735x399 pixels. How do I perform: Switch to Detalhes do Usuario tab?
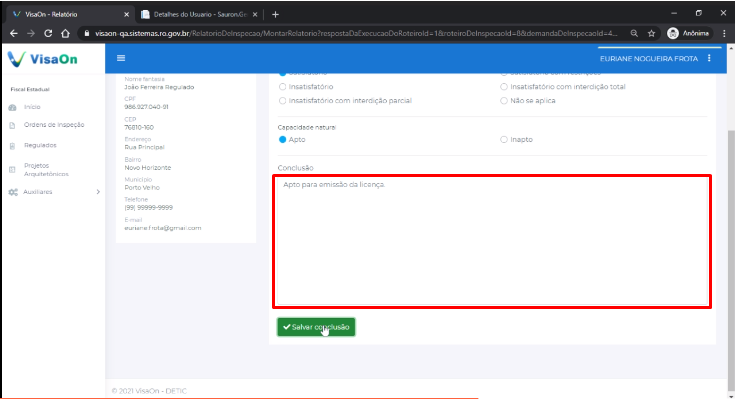coord(199,15)
